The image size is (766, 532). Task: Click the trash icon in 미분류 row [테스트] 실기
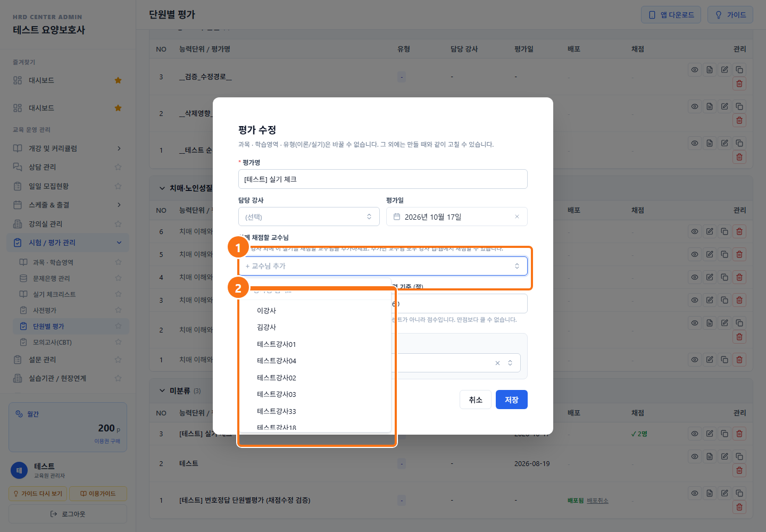[x=739, y=434]
